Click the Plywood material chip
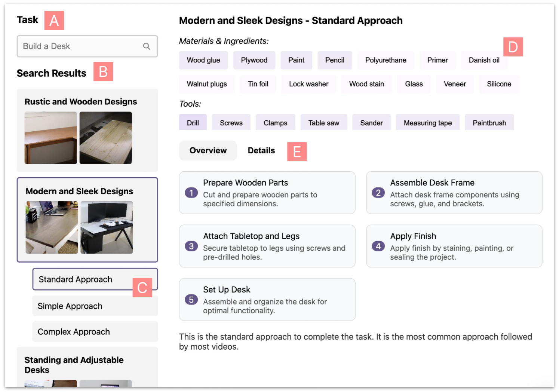 254,60
